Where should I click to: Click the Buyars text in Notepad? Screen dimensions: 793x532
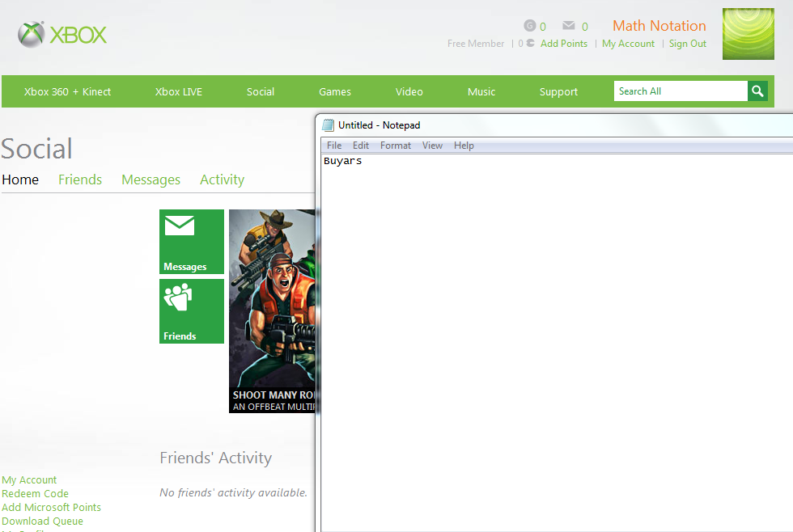343,161
